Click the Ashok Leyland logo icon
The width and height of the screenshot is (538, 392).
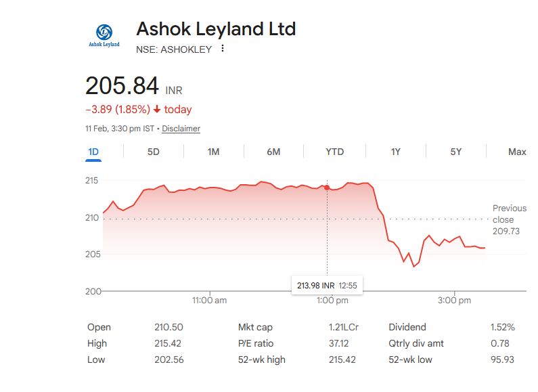[104, 35]
